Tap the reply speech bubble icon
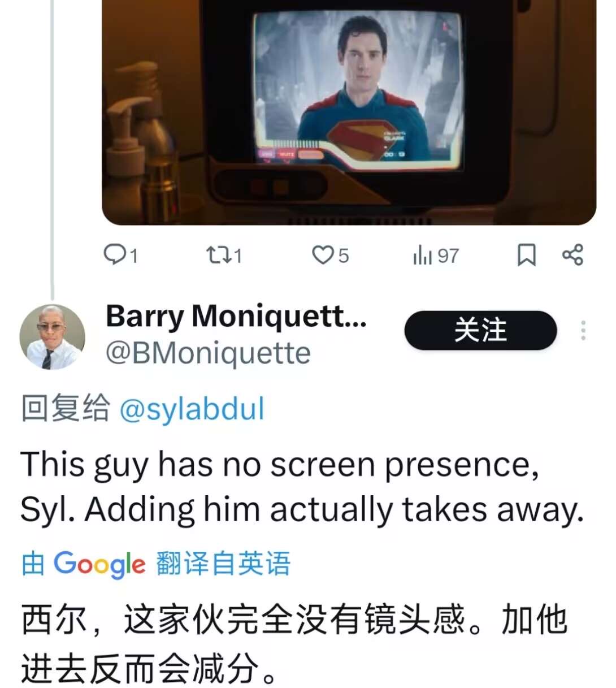The width and height of the screenshot is (616, 688). tap(115, 255)
